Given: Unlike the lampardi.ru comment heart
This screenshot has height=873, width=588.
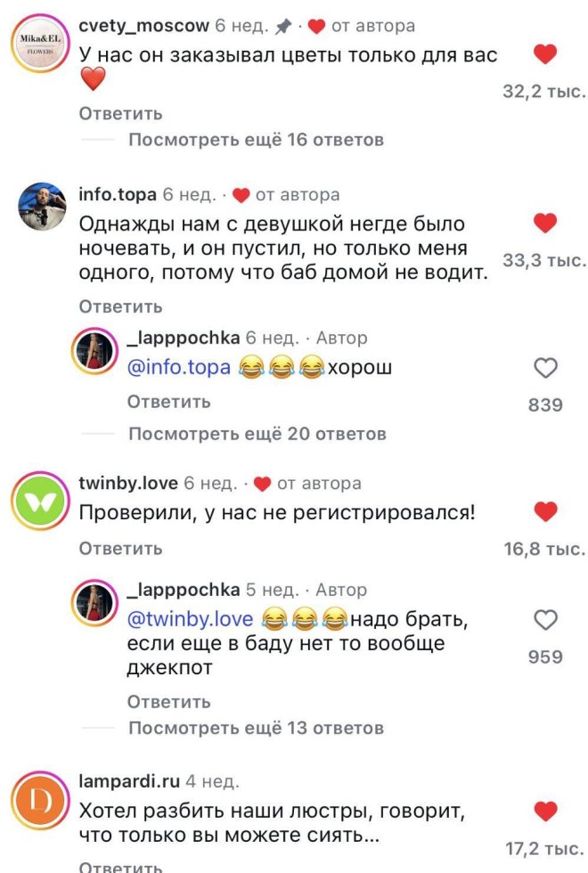Looking at the screenshot, I should pyautogui.click(x=544, y=811).
